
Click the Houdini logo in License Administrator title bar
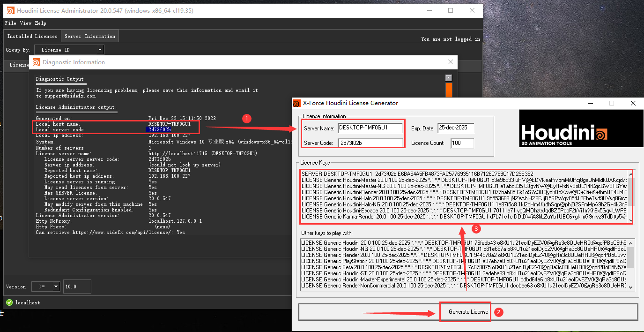pos(10,10)
